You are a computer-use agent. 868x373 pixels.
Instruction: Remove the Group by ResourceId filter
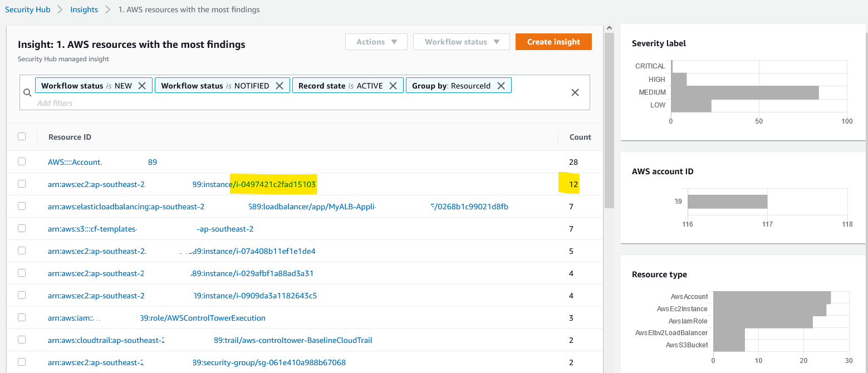pyautogui.click(x=501, y=86)
